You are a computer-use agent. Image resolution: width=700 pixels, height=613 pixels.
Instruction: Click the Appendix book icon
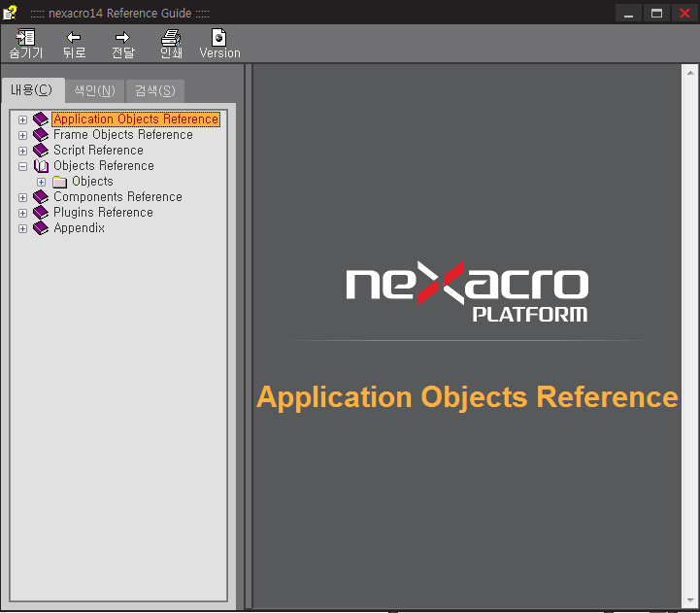(41, 228)
